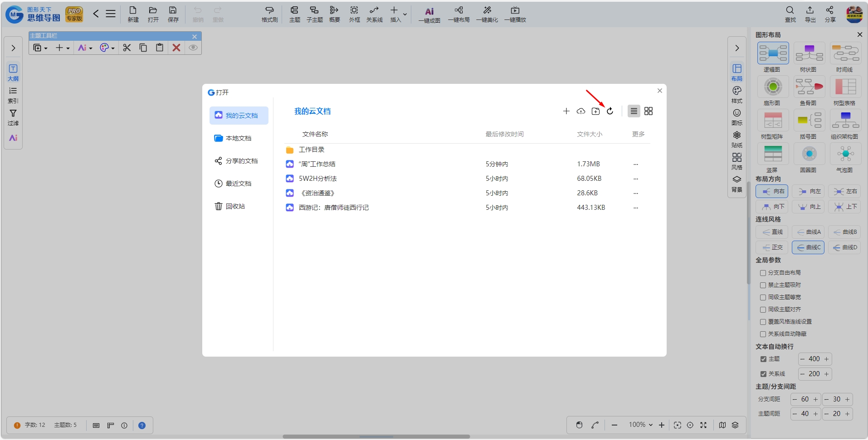The image size is (868, 440).
Task: Uncheck 主题 text auto-wrap checkbox
Action: point(763,359)
